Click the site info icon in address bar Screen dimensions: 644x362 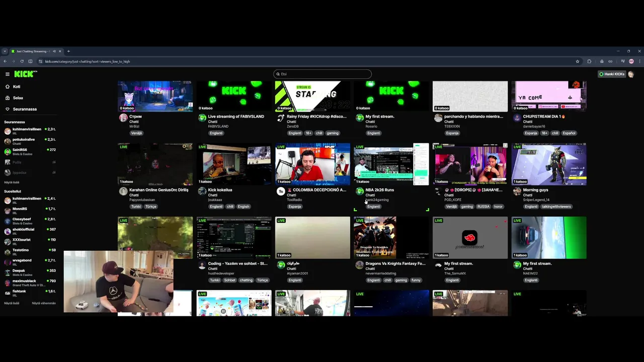point(40,61)
